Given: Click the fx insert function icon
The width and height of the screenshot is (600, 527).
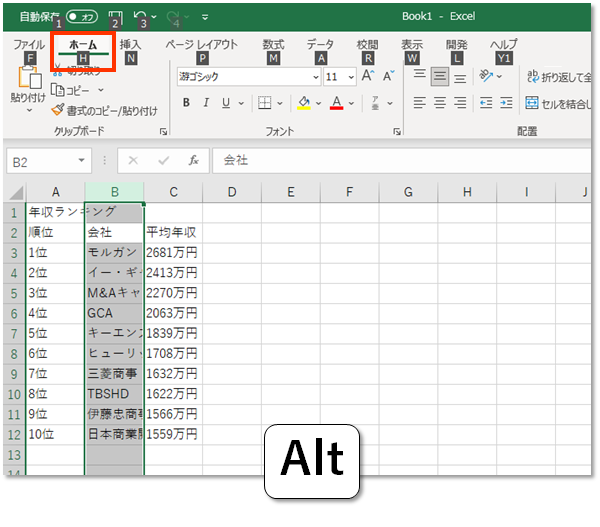Looking at the screenshot, I should coord(194,161).
